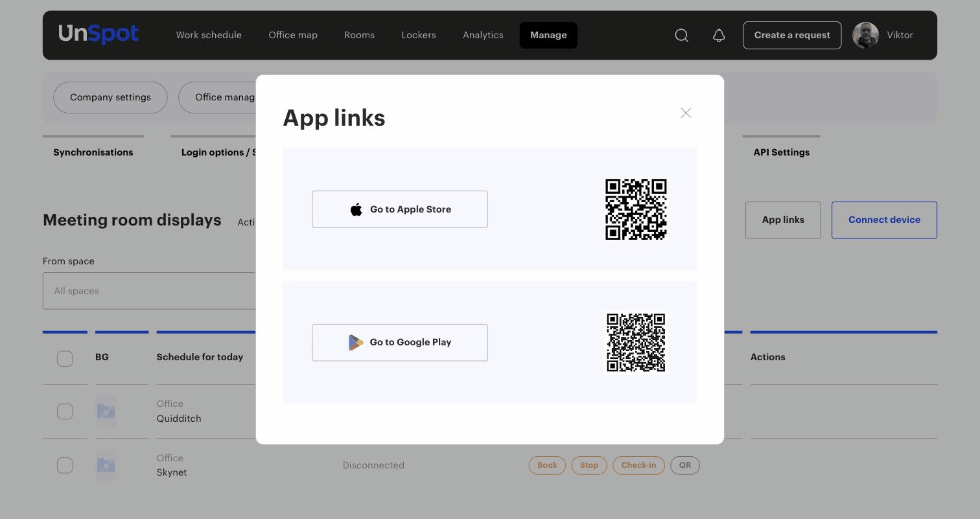Open the search icon in header
This screenshot has height=519, width=980.
[681, 36]
